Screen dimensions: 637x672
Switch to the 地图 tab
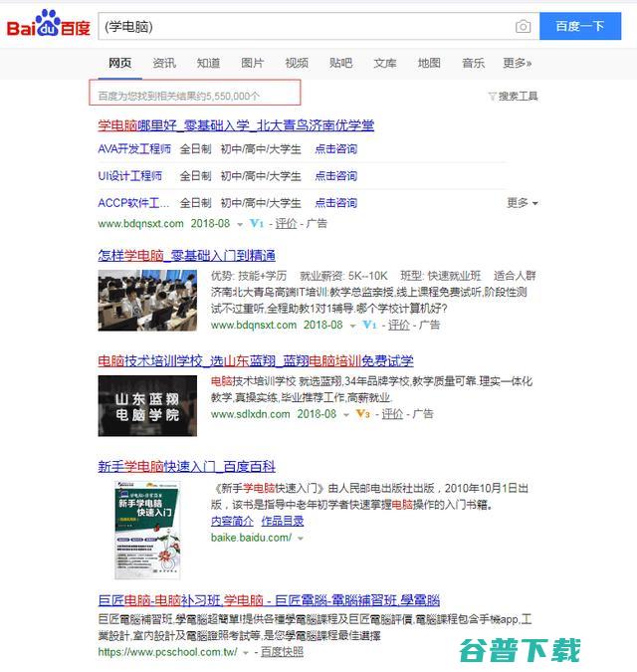[429, 63]
